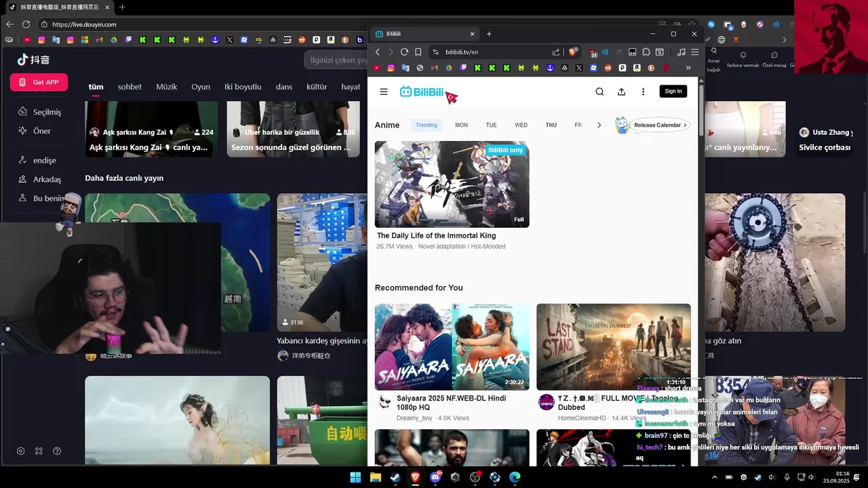Open BiliBili search icon
868x488 pixels.
click(599, 91)
